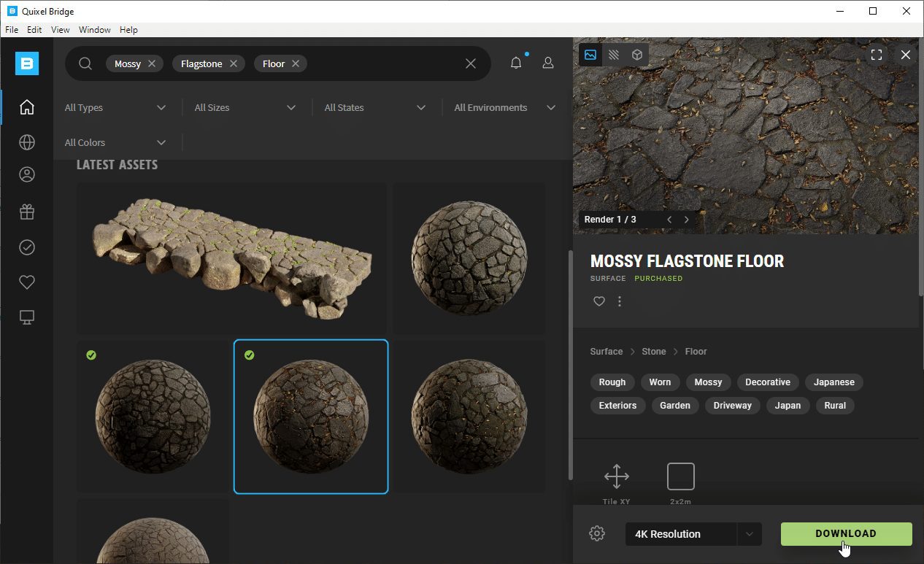
Task: Switch preview to 3D cube view
Action: (637, 55)
